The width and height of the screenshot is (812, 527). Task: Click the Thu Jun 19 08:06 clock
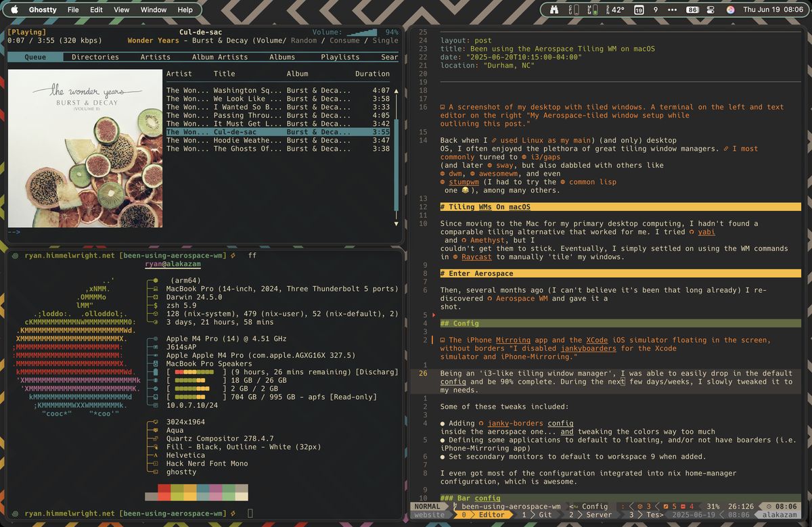point(771,10)
